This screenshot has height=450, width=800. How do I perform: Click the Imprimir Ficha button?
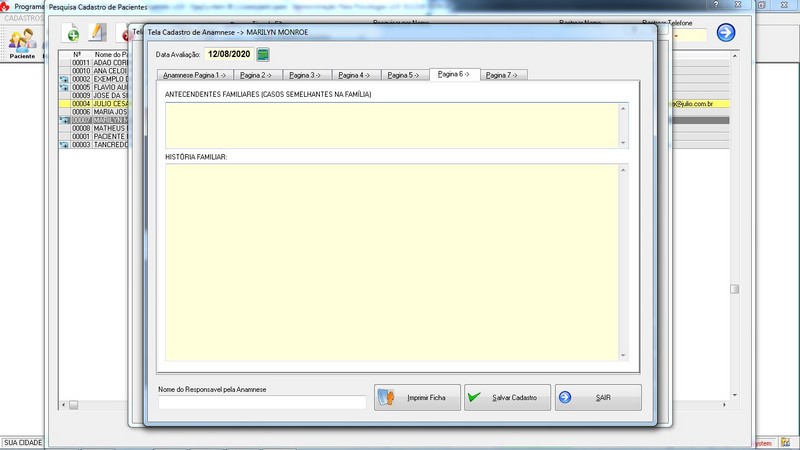tap(417, 397)
